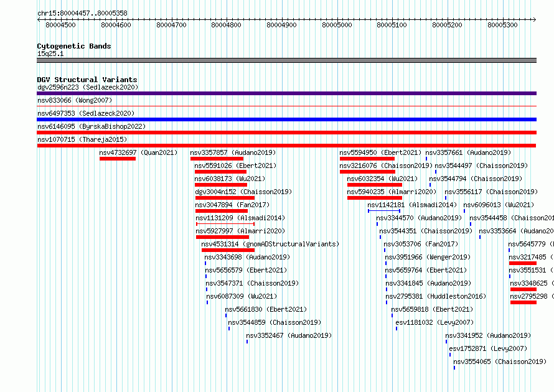The image size is (554, 392).
Task: Select dgv3004n152 (Chaisson2019) label
Action: pyautogui.click(x=243, y=192)
